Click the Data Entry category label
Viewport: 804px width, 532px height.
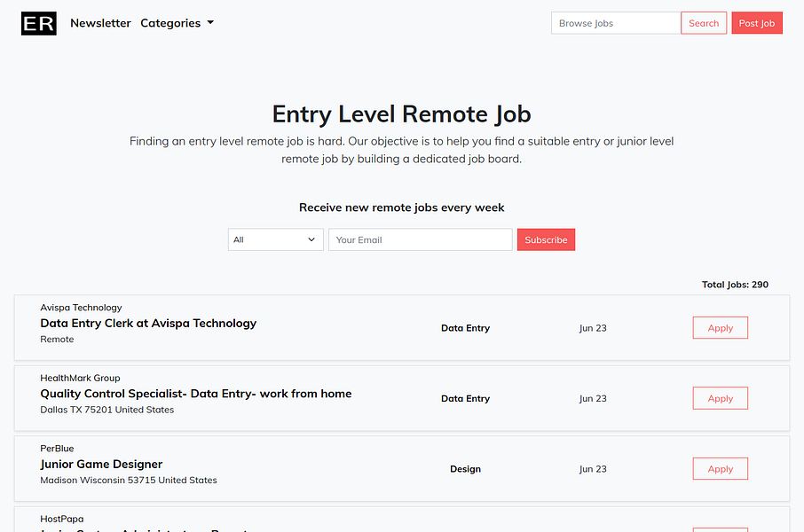tap(465, 327)
